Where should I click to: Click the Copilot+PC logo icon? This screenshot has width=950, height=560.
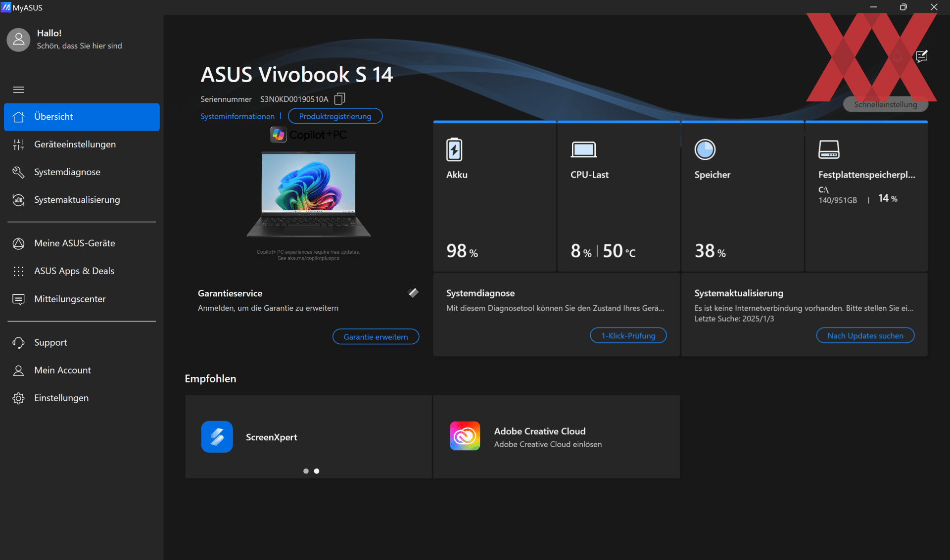278,135
